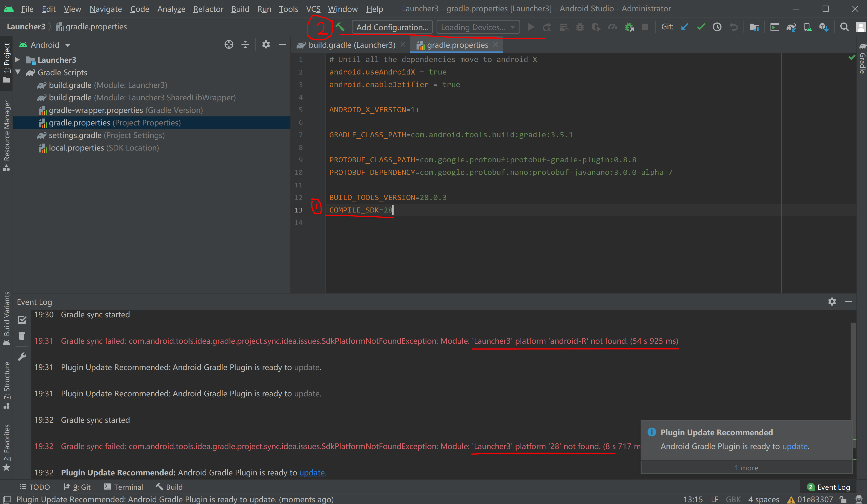
Task: Expand the '1 more' notifications bar
Action: coord(746,468)
